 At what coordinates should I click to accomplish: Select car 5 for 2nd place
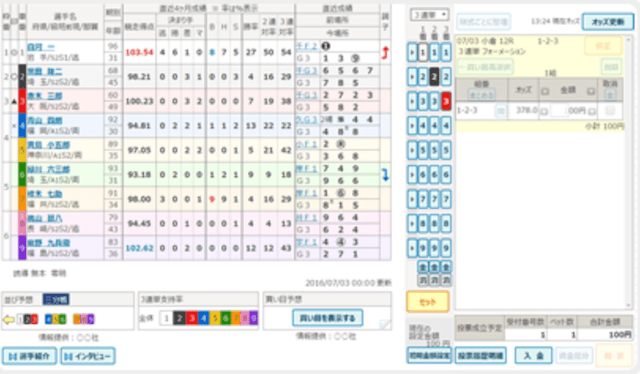click(x=435, y=150)
